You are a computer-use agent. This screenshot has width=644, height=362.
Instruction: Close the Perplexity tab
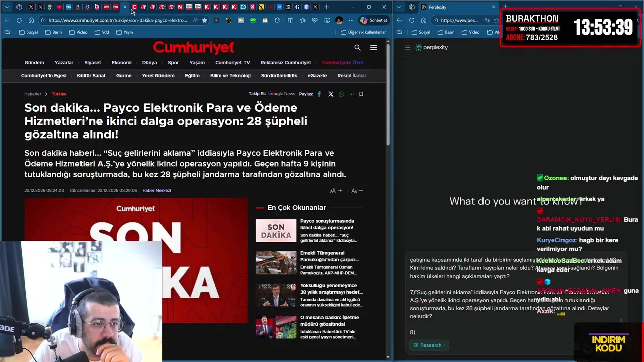click(x=493, y=7)
